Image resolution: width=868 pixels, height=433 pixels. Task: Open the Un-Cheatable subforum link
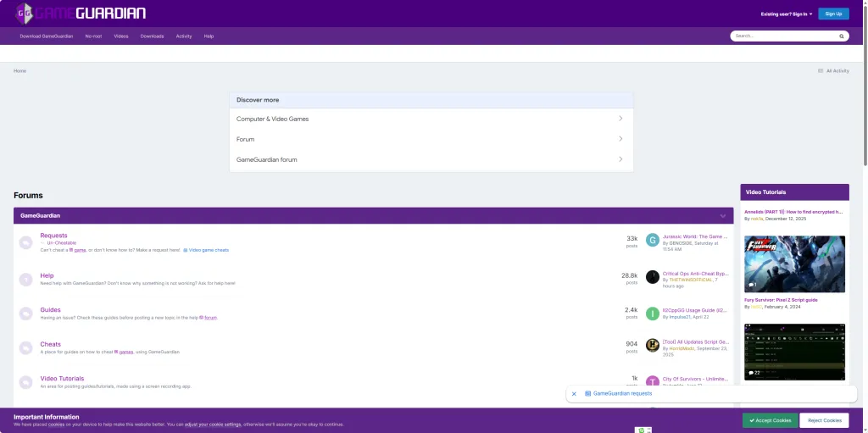tap(61, 243)
